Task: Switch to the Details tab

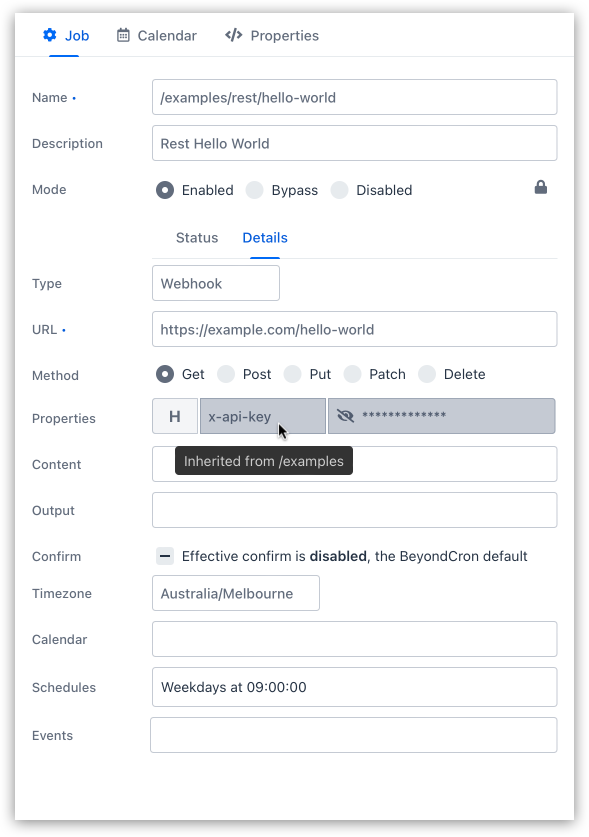Action: click(264, 238)
